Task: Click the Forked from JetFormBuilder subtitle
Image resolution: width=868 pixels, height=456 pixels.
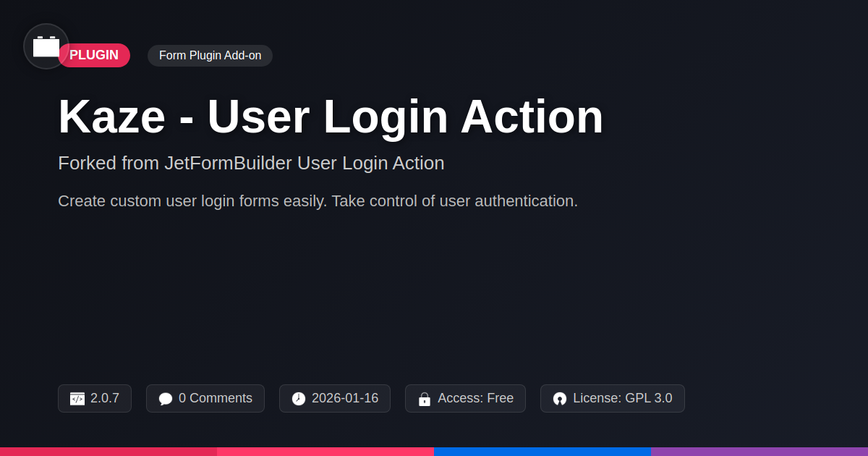Action: (251, 163)
